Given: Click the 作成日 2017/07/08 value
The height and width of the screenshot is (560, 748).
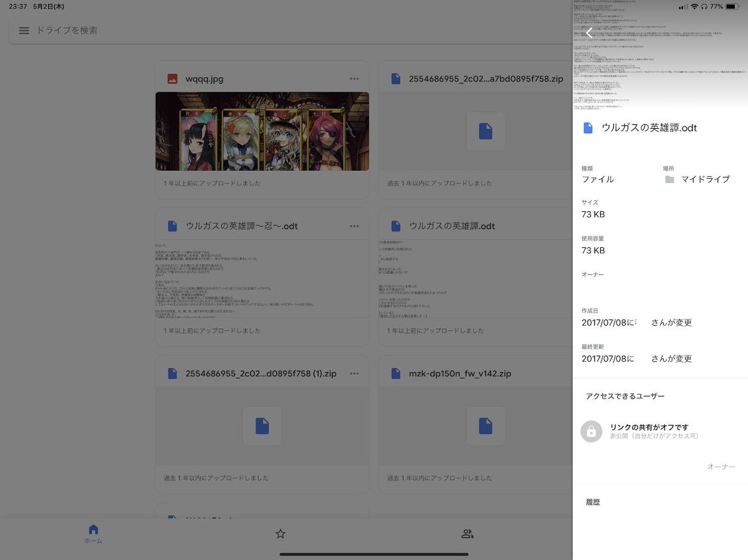Looking at the screenshot, I should [636, 323].
